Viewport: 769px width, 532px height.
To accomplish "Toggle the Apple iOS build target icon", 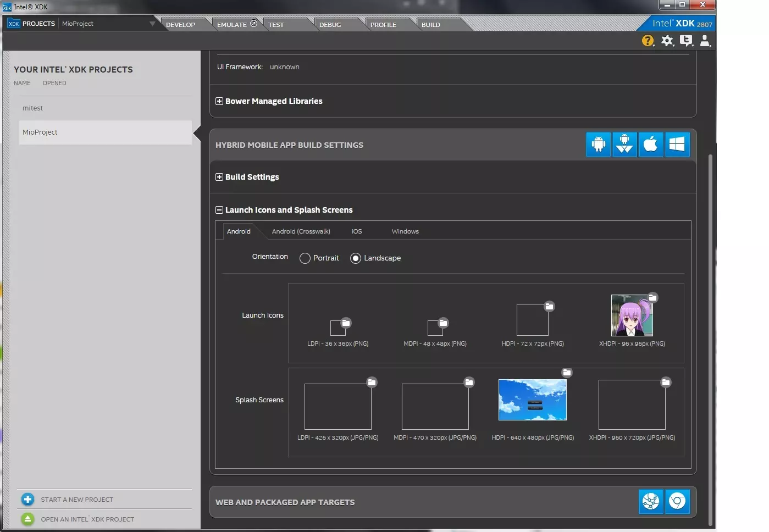I will (651, 145).
